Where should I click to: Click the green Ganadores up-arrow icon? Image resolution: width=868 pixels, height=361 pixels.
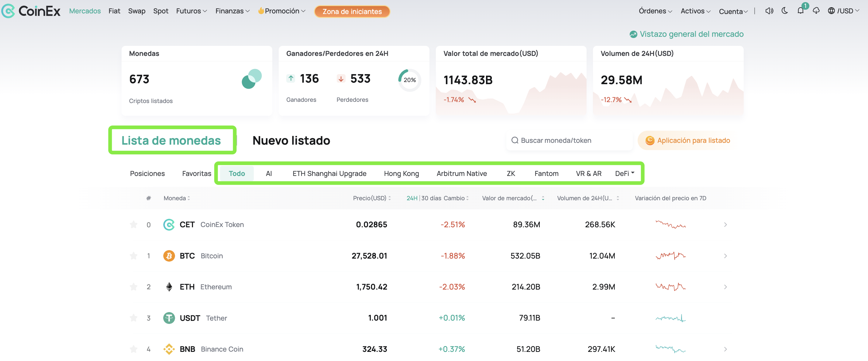coord(291,78)
